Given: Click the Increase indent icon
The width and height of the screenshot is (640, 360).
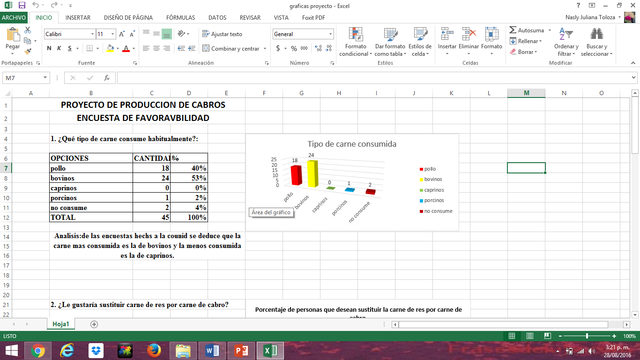Looking at the screenshot, I should pos(191,49).
